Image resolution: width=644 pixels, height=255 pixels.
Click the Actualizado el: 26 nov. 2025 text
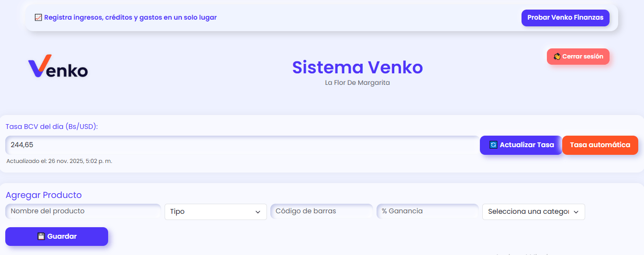59,161
